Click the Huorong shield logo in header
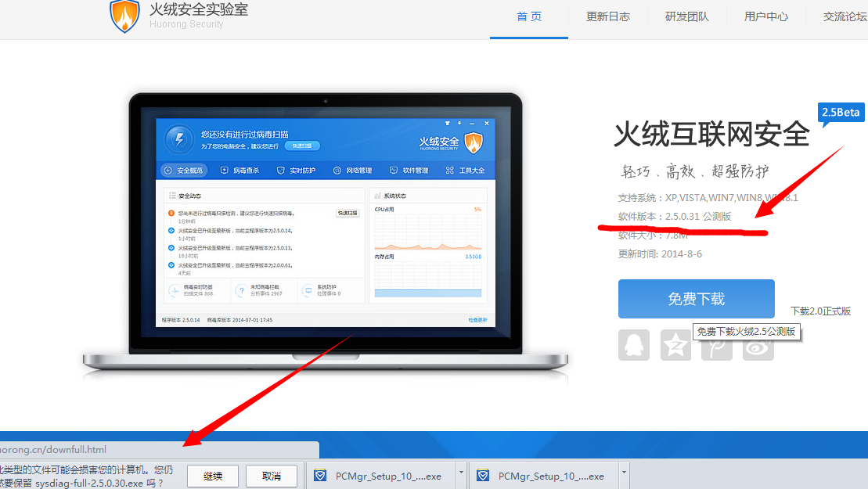868x489 pixels. click(124, 16)
